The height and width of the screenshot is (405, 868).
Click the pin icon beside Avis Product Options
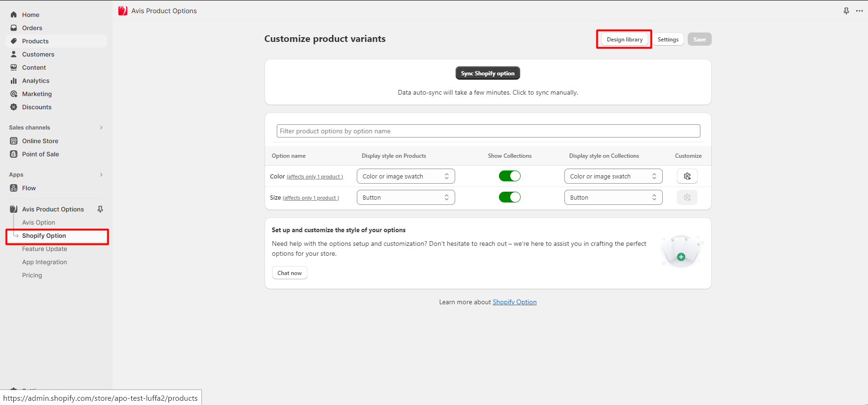click(100, 209)
